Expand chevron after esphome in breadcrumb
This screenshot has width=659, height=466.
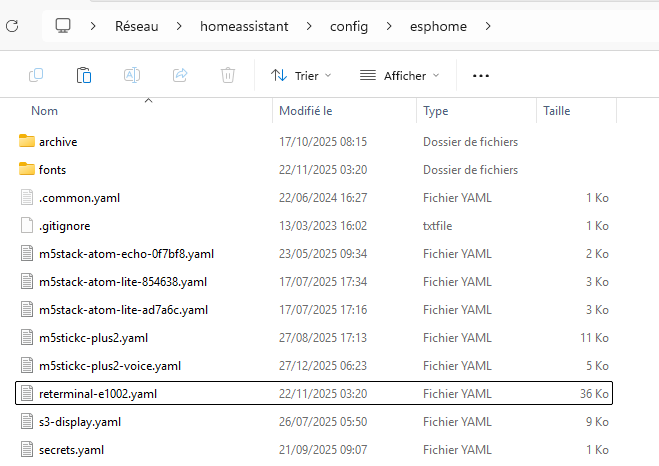pos(488,25)
